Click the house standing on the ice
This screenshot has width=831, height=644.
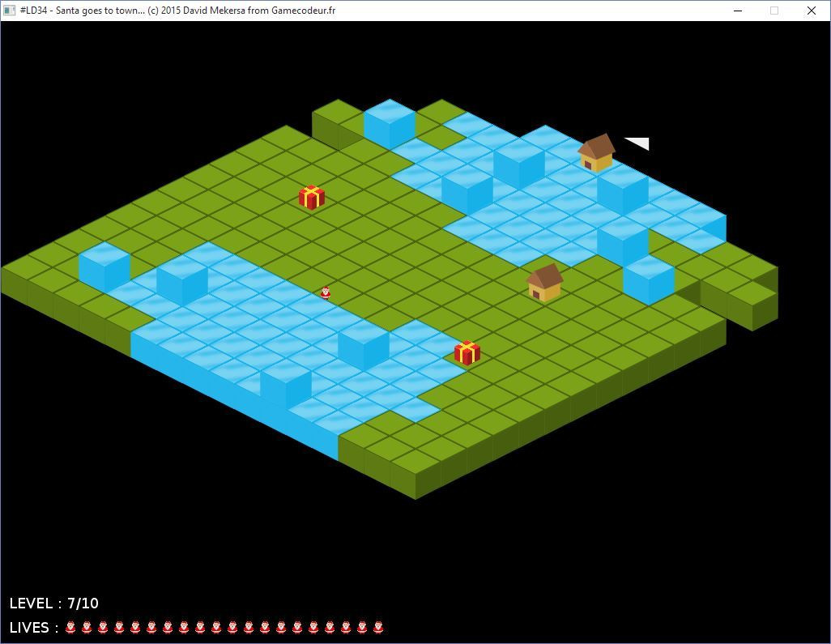596,152
